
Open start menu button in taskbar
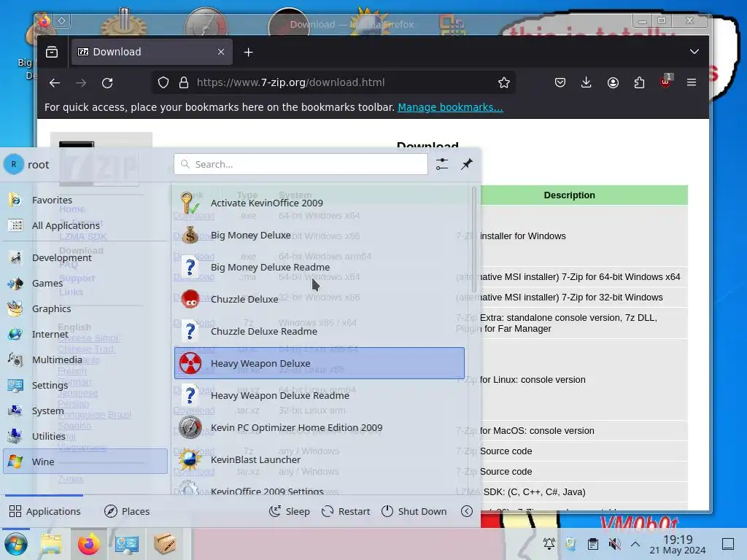click(x=16, y=544)
